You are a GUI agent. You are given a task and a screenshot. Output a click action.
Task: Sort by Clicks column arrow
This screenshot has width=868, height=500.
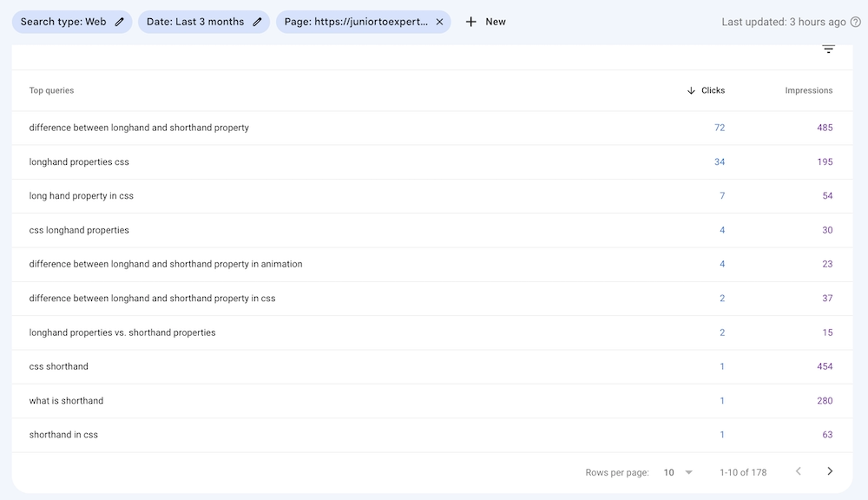coord(691,90)
